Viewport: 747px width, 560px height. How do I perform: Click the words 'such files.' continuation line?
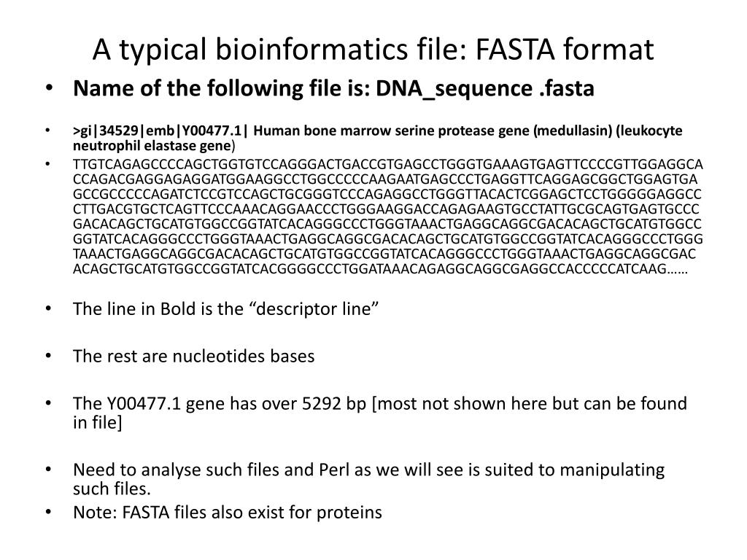112,489
